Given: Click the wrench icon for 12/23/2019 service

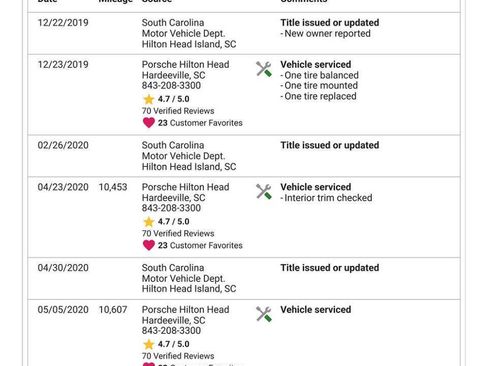Looking at the screenshot, I should 264,69.
